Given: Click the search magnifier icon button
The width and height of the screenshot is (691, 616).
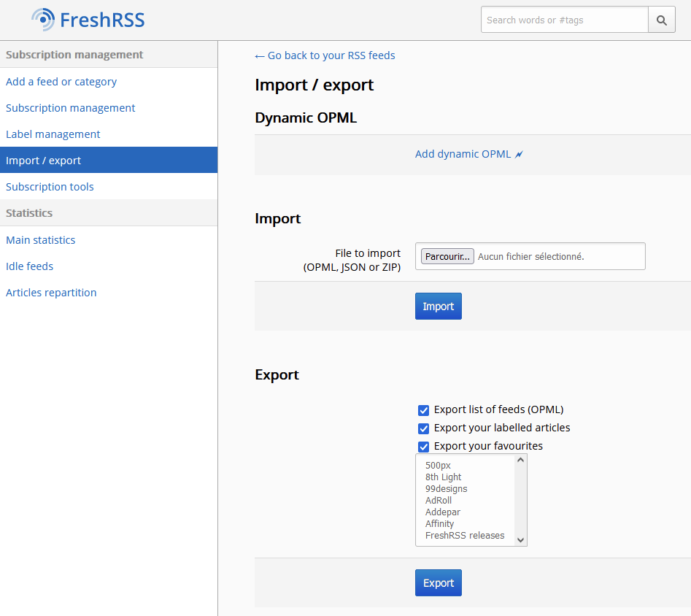Looking at the screenshot, I should (x=661, y=20).
